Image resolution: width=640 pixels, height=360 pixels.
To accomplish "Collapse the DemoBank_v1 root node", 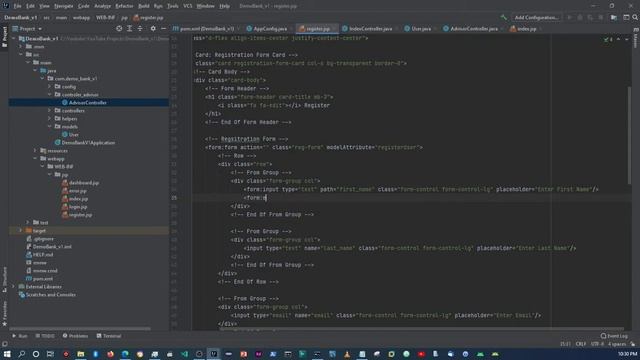I will coord(14,38).
